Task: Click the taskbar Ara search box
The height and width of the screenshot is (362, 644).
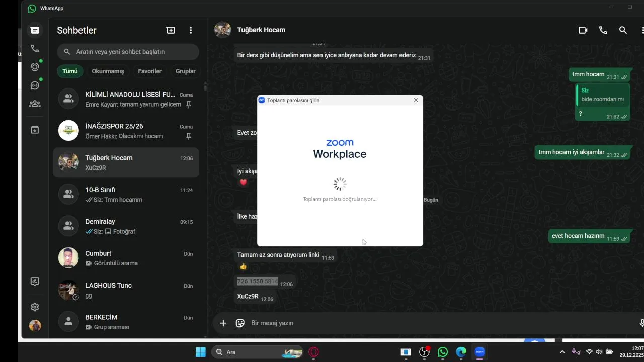Action: [258, 352]
